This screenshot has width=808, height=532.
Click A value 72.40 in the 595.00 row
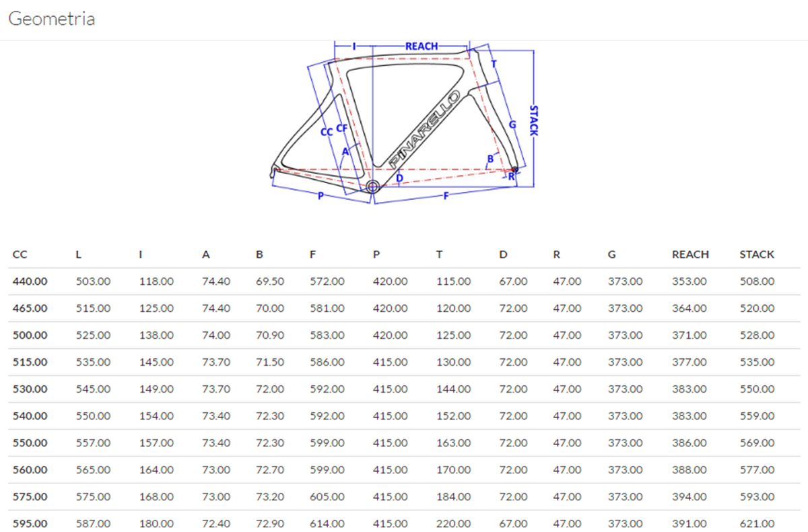[x=216, y=524]
